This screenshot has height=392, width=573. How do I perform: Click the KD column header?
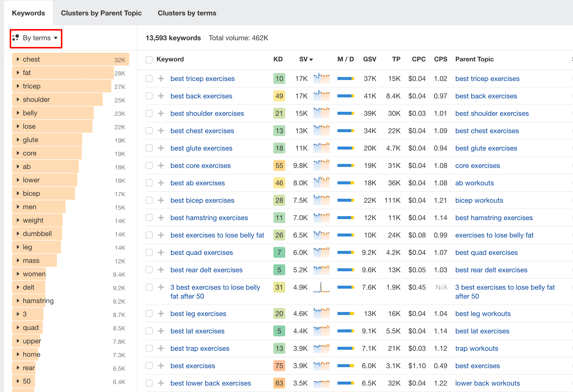[278, 59]
